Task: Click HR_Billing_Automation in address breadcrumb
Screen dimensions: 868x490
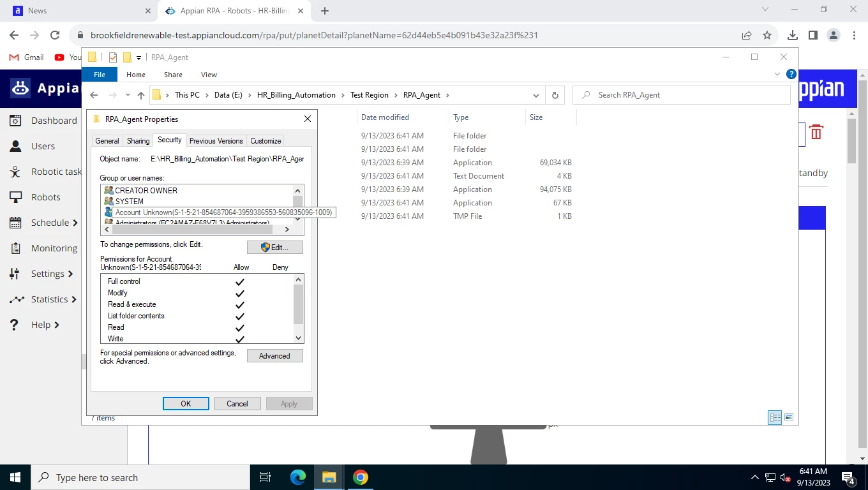Action: [296, 95]
